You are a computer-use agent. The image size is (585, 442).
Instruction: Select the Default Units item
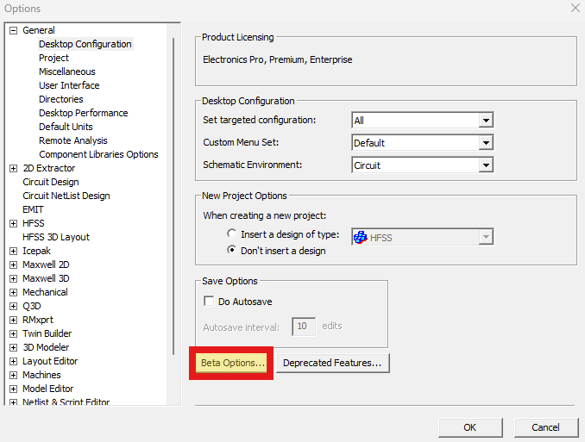coord(66,127)
